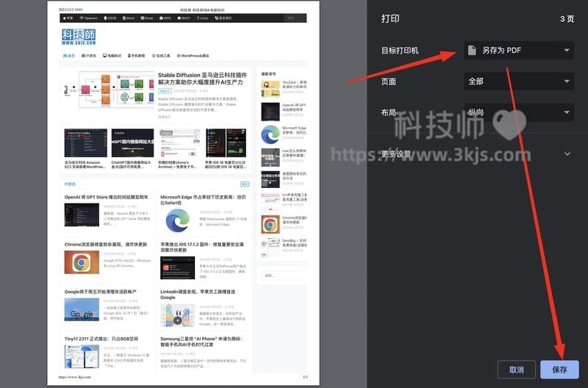Viewport: 588px width, 388px height.
Task: Click the LinkedIn调查发现 headline in preview
Action: click(198, 294)
